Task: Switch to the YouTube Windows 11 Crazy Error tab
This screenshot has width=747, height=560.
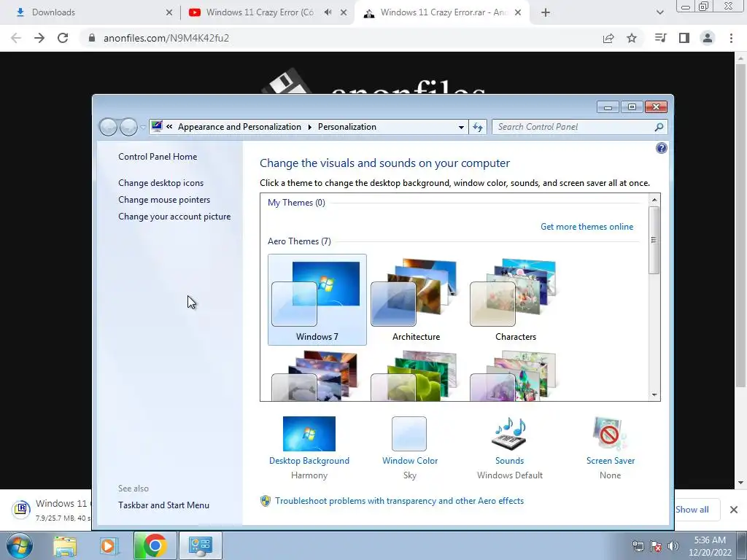Action: tap(260, 12)
